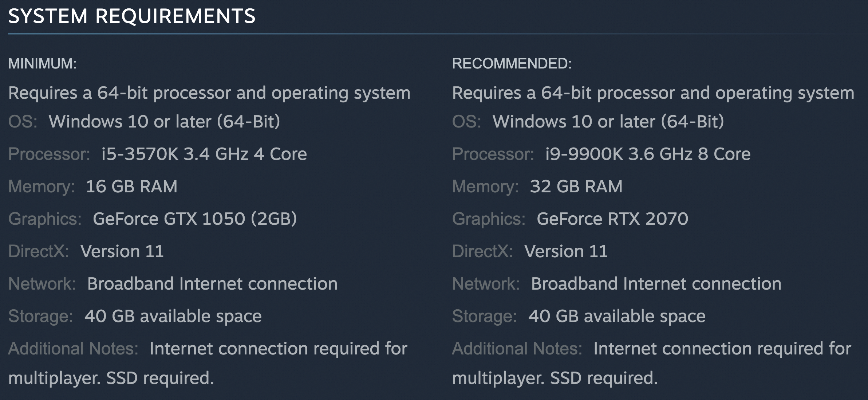Click the 32 GB RAM value
This screenshot has width=868, height=400.
576,186
